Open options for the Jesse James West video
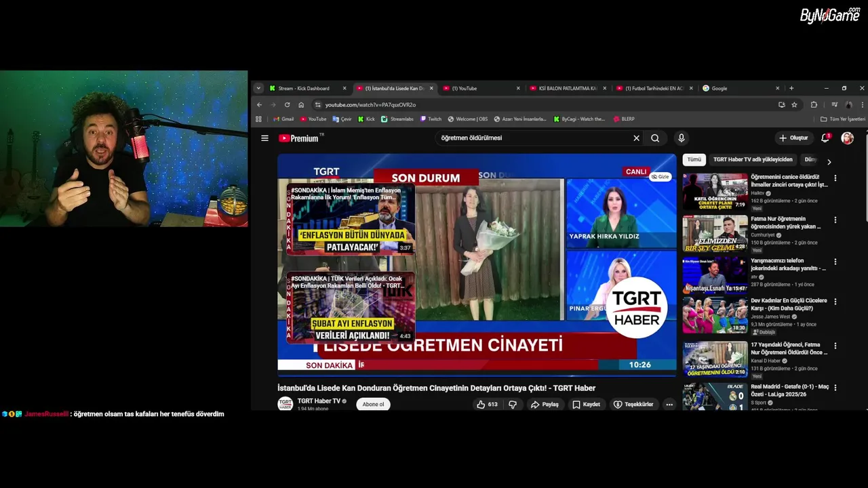Viewport: 868px width, 488px height. tap(835, 302)
